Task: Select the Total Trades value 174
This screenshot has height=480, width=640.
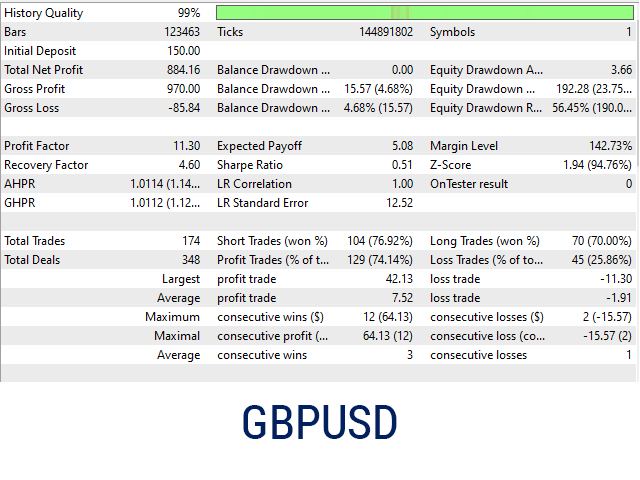Action: (191, 241)
